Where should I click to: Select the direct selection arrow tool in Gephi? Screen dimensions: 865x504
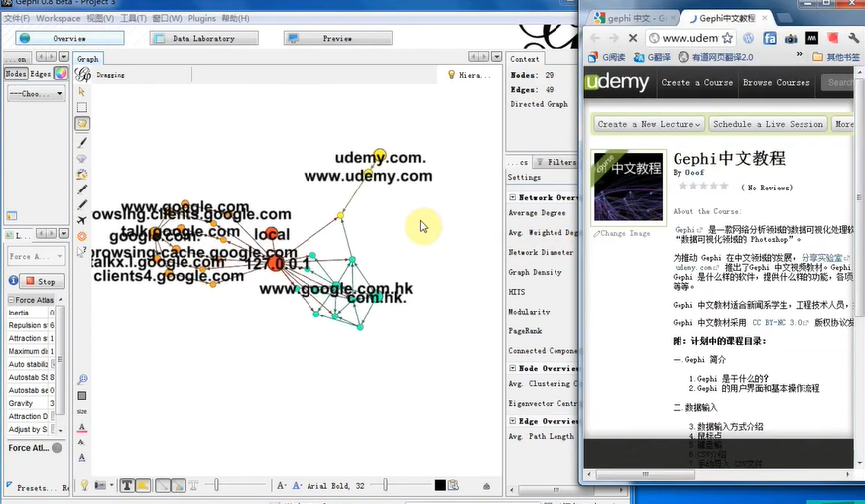tap(82, 91)
